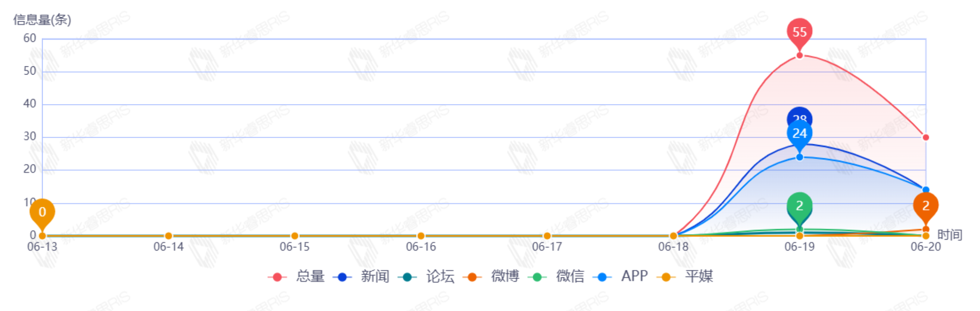This screenshot has width=980, height=311.
Task: Select the yellow pin labeled 0 at 06-13
Action: pyautogui.click(x=42, y=212)
